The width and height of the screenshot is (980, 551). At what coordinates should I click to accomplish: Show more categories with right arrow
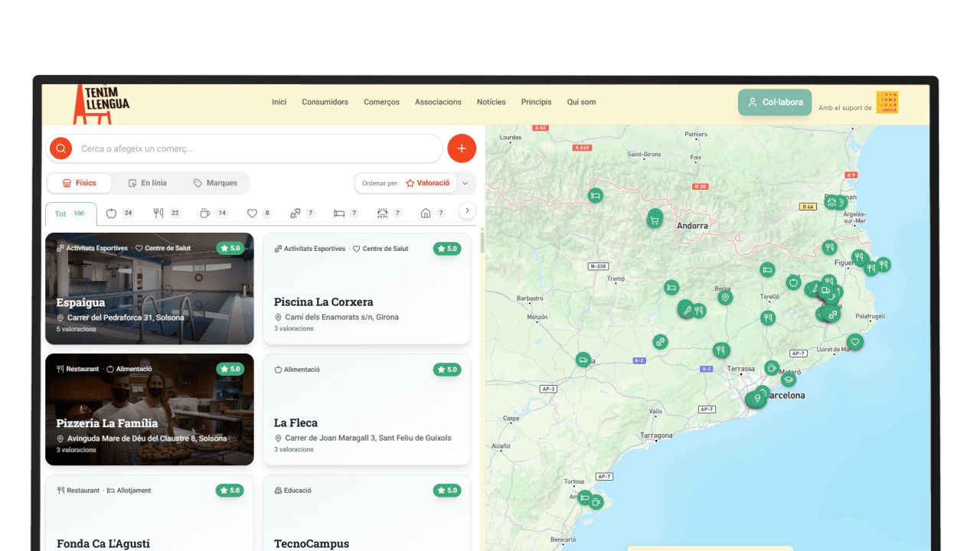[468, 211]
